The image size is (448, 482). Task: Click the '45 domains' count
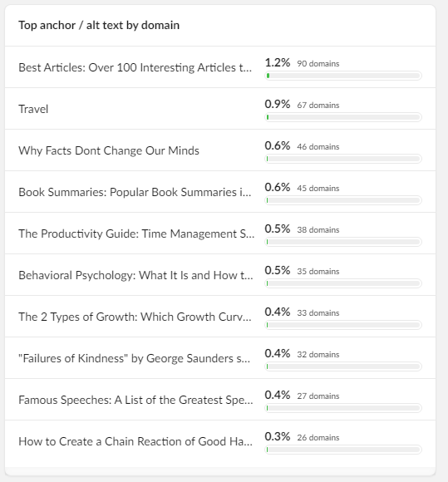coord(318,188)
